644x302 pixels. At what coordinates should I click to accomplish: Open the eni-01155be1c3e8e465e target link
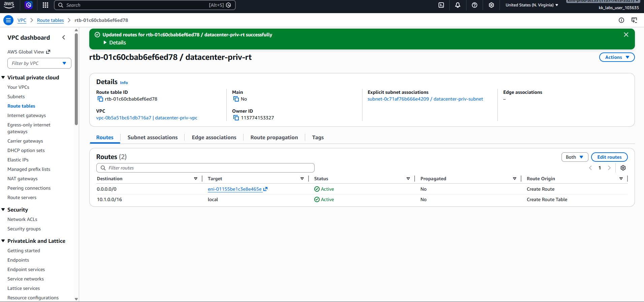tap(235, 189)
